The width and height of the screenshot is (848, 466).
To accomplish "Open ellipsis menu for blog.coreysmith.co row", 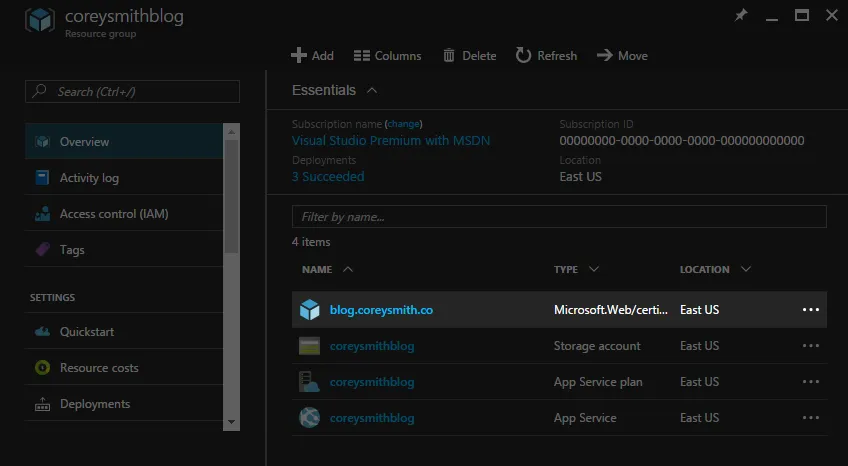I will click(811, 310).
